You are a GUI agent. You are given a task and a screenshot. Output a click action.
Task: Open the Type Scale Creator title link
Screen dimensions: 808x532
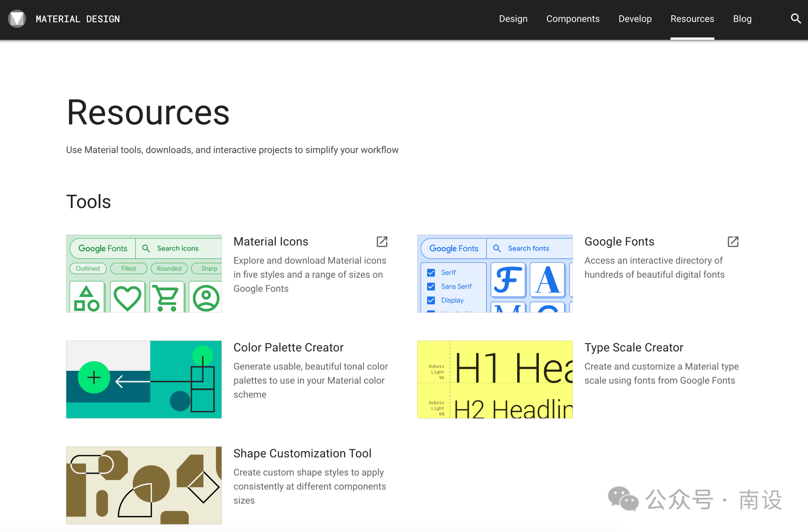[x=633, y=347]
